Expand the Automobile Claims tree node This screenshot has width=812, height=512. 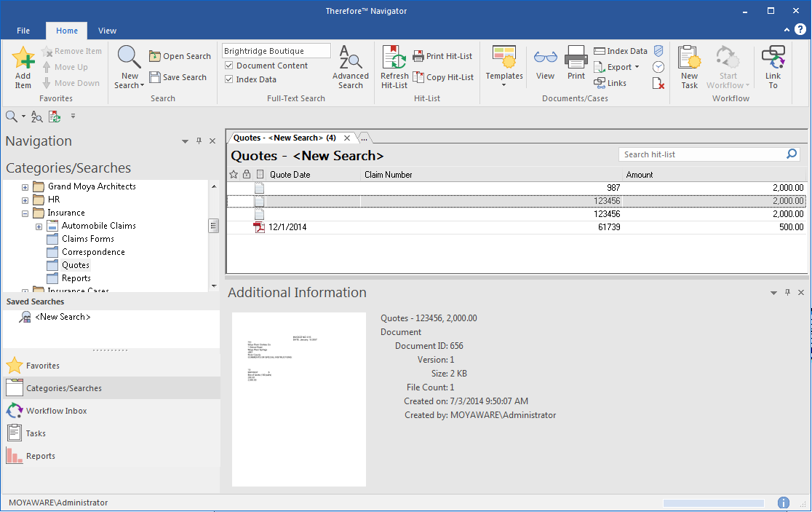click(39, 227)
